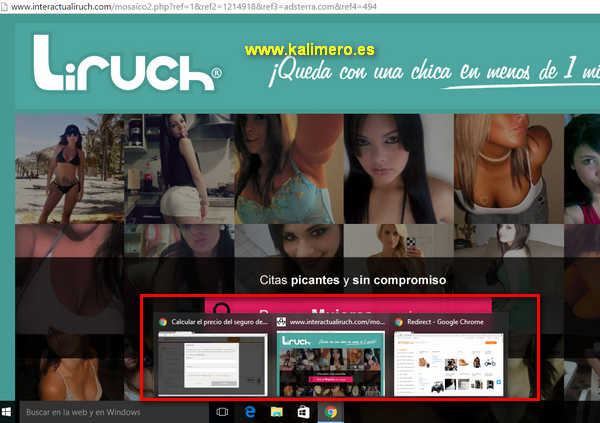Open File Explorer from the taskbar

coord(277,411)
